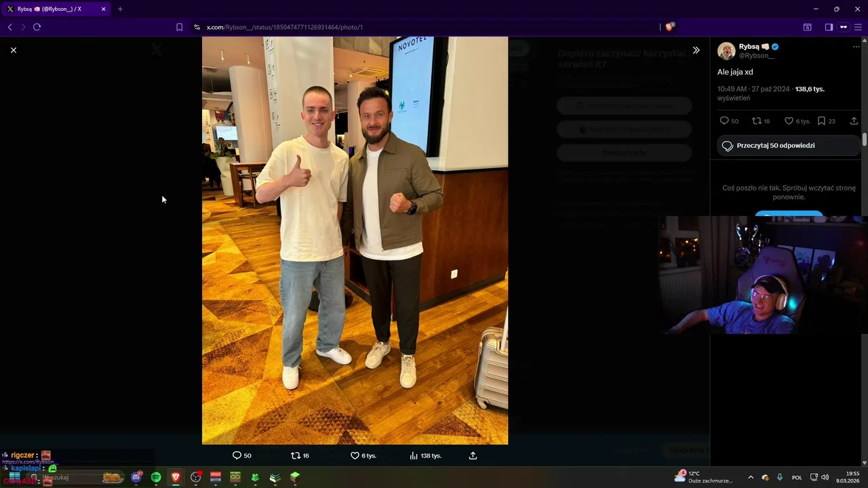Open the @Rybson__ handle link
The image size is (868, 488).
[757, 56]
